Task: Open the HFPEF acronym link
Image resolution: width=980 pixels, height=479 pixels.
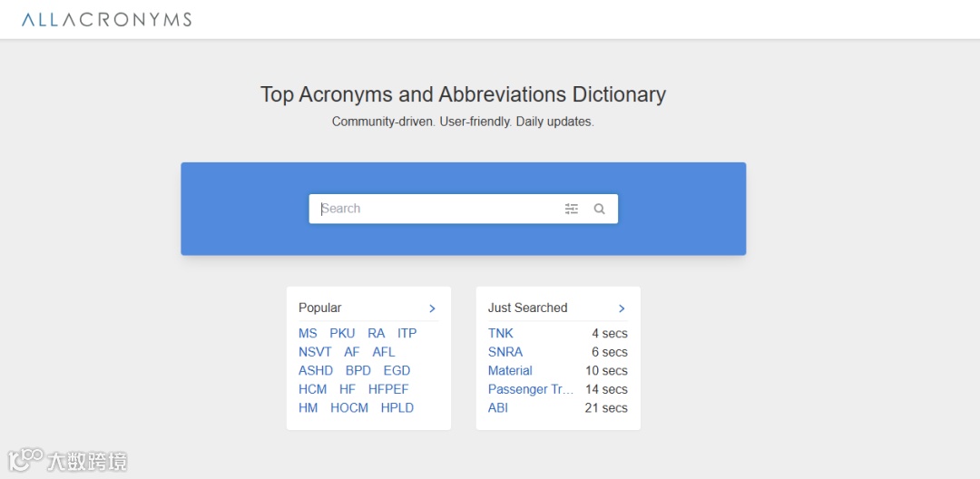Action: coord(388,390)
